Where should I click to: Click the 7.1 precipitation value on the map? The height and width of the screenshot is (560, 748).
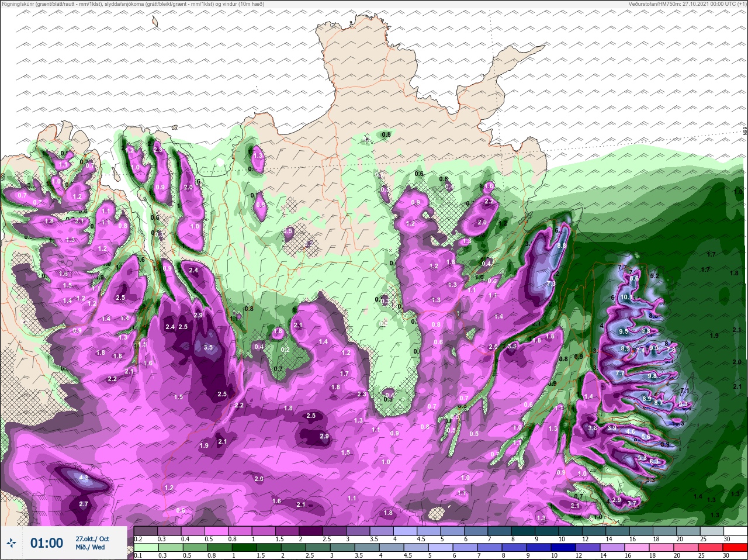tap(685, 390)
